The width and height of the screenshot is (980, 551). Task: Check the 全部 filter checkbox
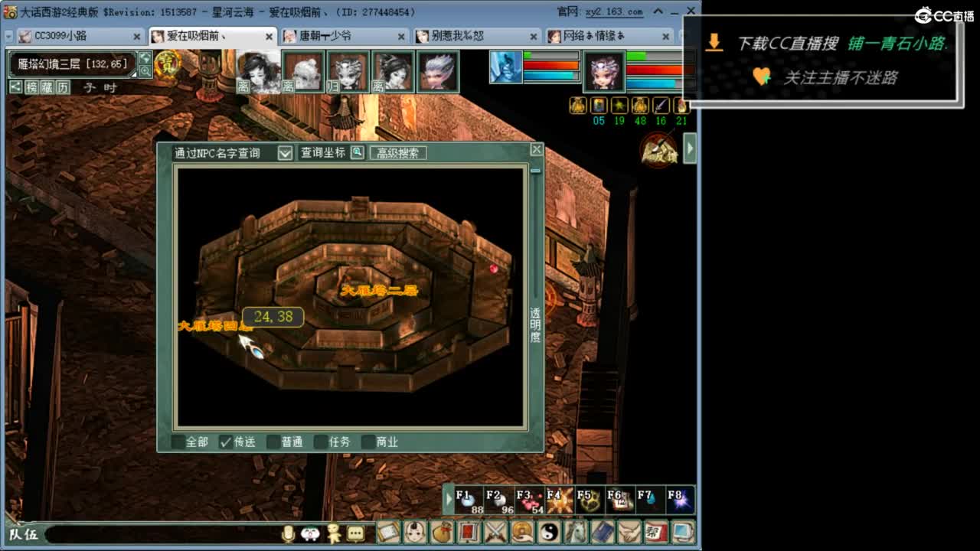[178, 442]
